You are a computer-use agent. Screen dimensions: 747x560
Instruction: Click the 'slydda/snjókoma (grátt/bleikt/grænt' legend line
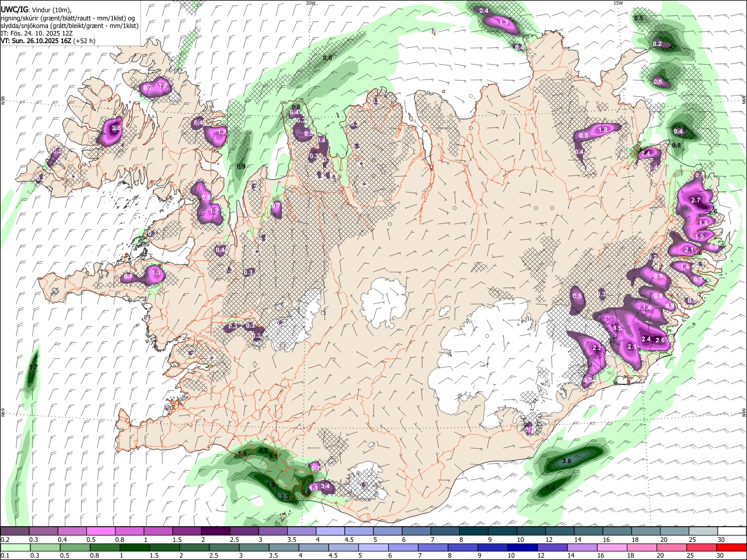[x=69, y=26]
